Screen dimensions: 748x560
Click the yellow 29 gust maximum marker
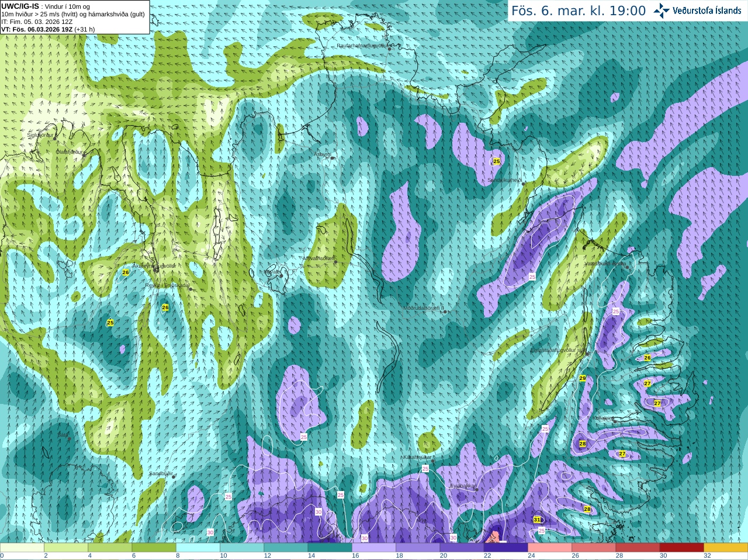click(x=583, y=379)
